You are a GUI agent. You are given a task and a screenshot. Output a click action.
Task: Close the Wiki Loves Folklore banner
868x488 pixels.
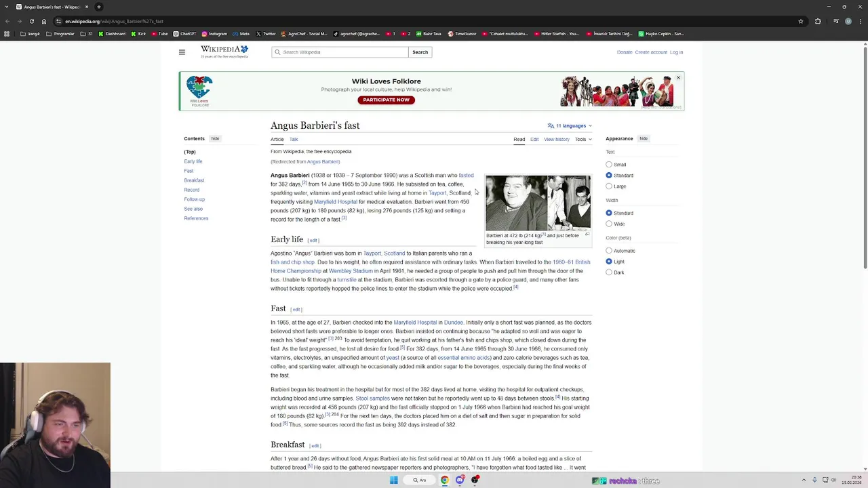tap(677, 78)
